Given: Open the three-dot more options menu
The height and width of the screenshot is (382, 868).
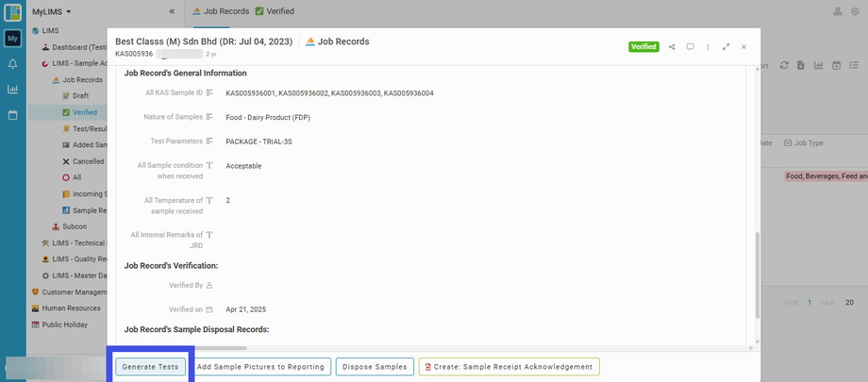Looking at the screenshot, I should pyautogui.click(x=708, y=47).
